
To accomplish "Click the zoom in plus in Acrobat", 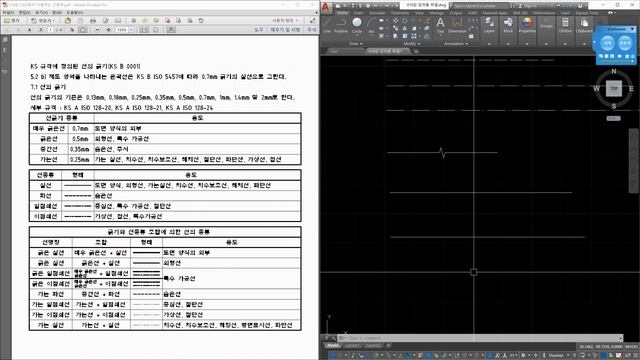I will (109, 30).
